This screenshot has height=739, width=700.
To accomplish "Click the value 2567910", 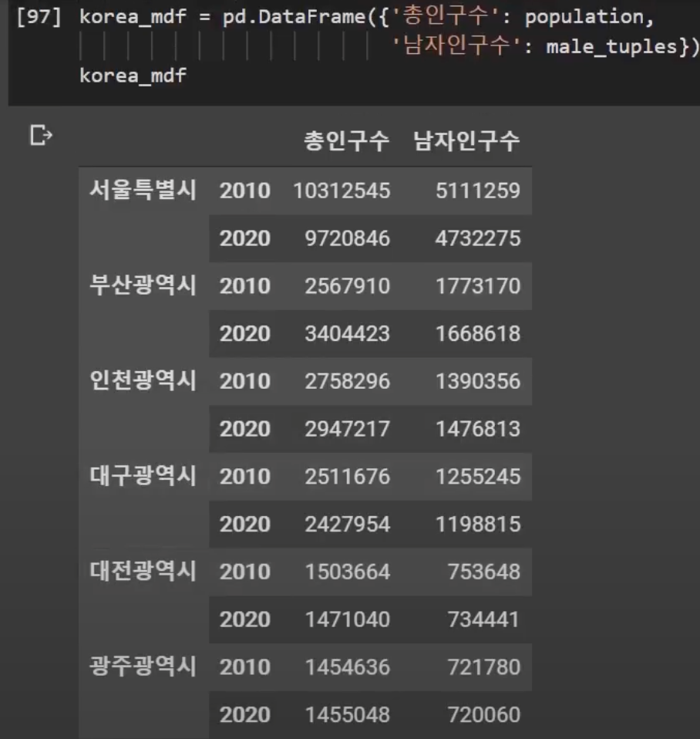I will tap(347, 286).
